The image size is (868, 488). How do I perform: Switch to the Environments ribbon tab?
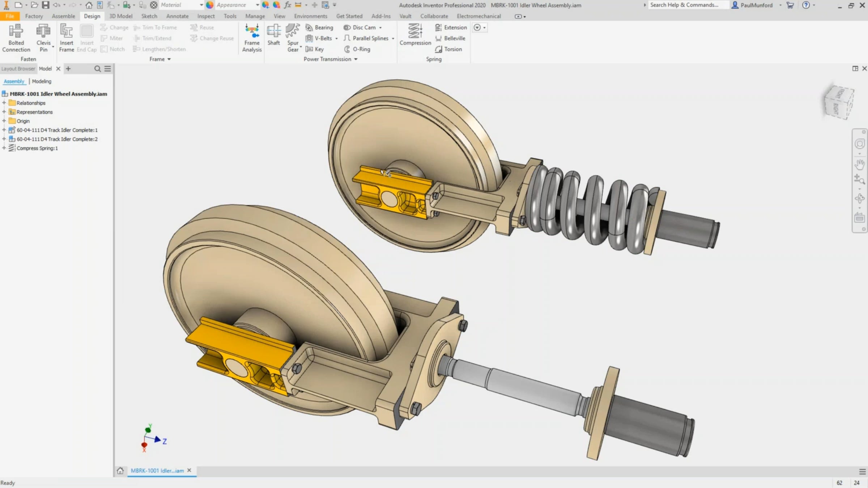point(311,16)
